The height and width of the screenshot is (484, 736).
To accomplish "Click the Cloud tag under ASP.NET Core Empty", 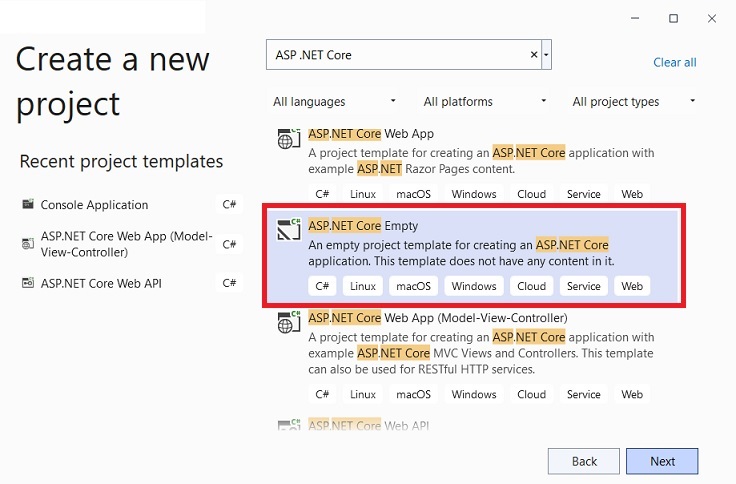I will pyautogui.click(x=531, y=286).
